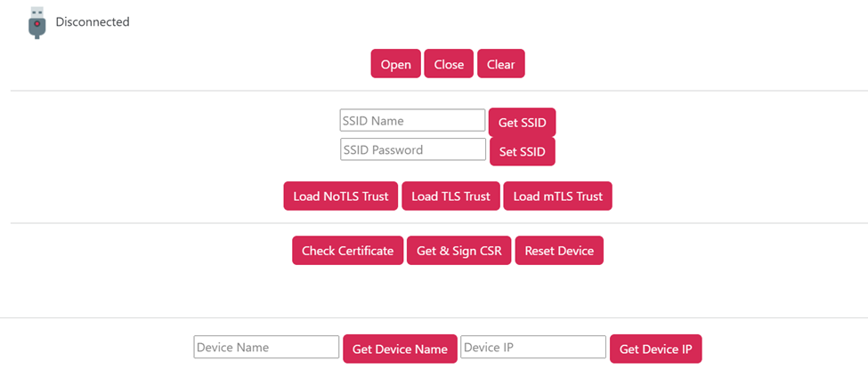Clear the output with Clear button
This screenshot has width=868, height=385.
point(501,64)
